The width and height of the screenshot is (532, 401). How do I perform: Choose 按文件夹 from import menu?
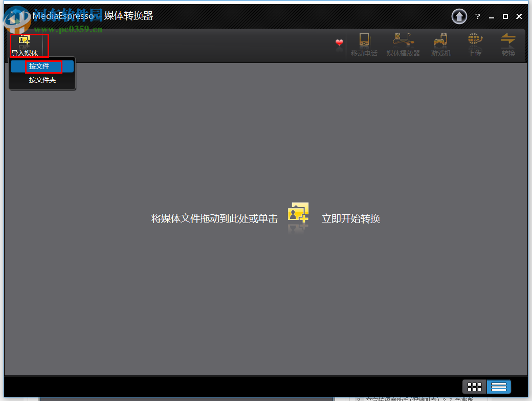[x=42, y=80]
